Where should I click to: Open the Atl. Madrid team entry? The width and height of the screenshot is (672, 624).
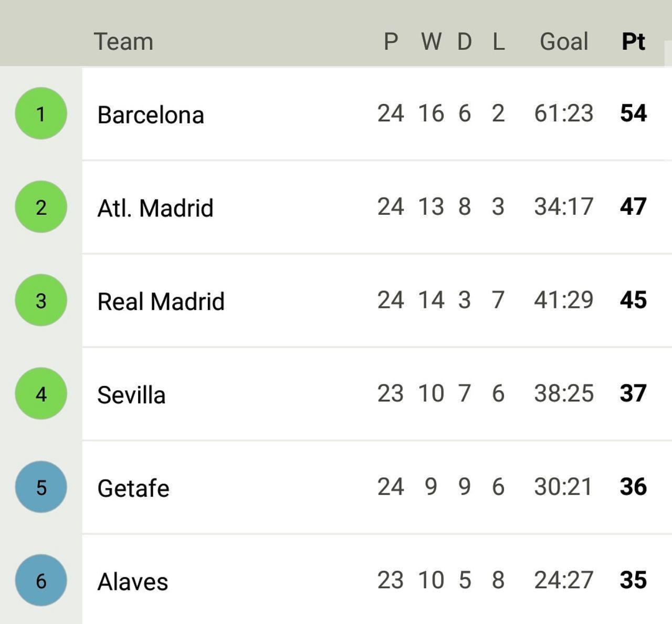(x=155, y=208)
